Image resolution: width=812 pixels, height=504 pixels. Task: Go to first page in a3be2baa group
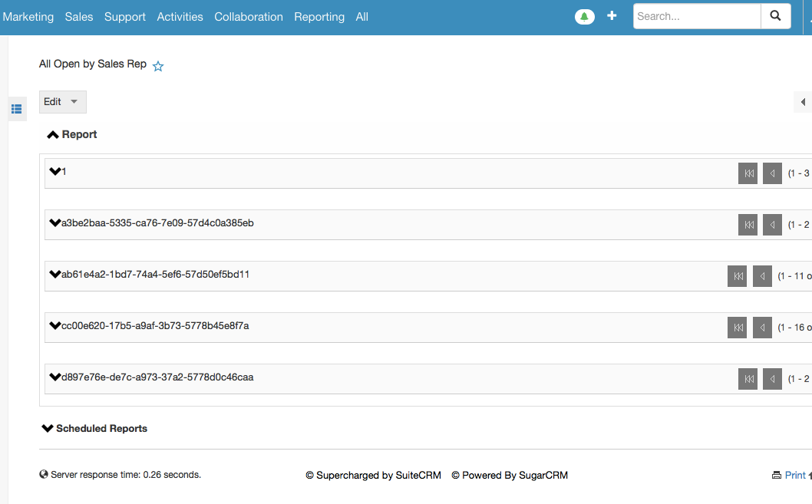748,225
